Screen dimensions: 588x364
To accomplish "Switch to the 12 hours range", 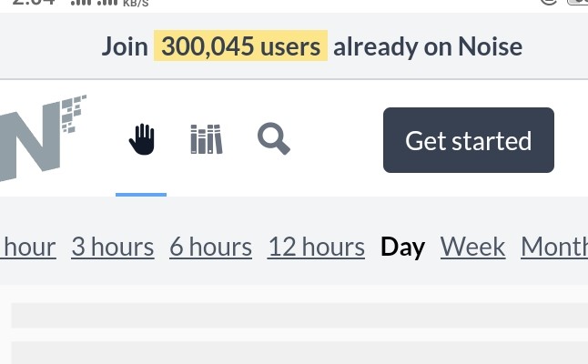I will click(316, 247).
